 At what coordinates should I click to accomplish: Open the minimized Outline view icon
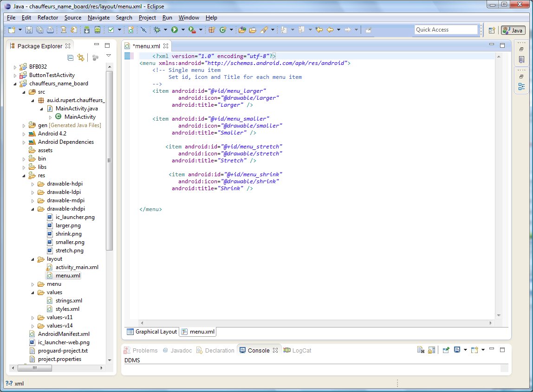coord(521,87)
